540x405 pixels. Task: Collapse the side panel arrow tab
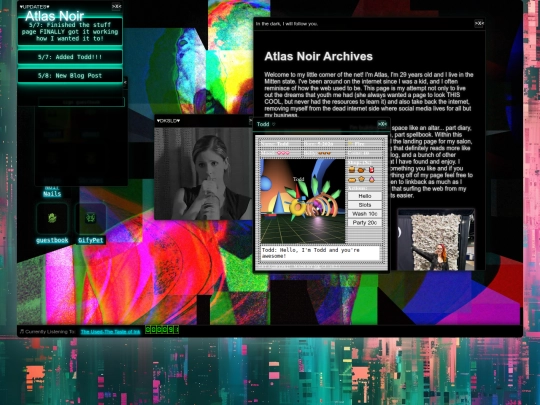pos(125,82)
